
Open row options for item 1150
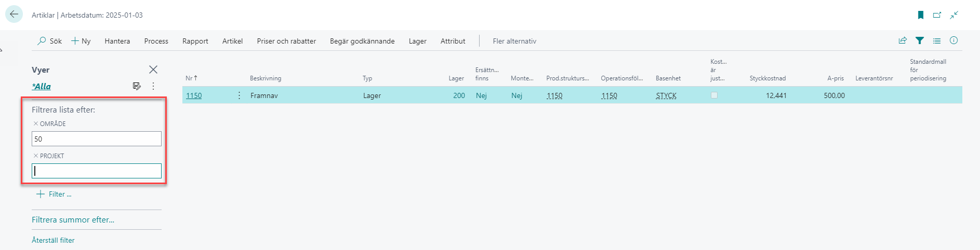pyautogui.click(x=239, y=95)
